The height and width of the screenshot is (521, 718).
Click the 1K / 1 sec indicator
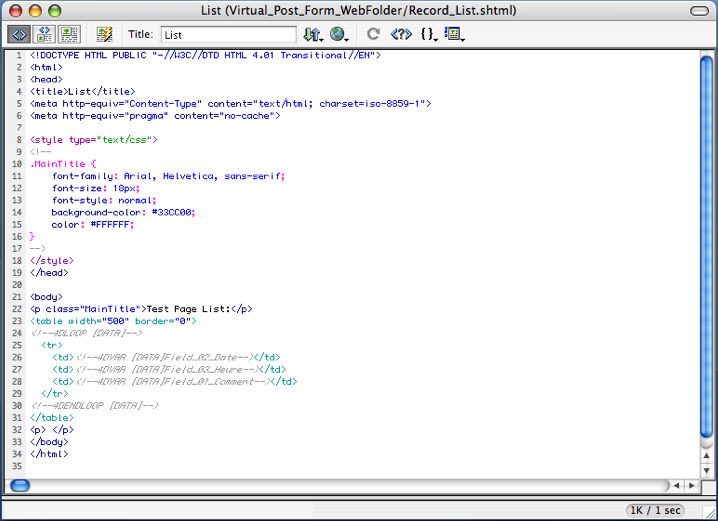(x=655, y=510)
